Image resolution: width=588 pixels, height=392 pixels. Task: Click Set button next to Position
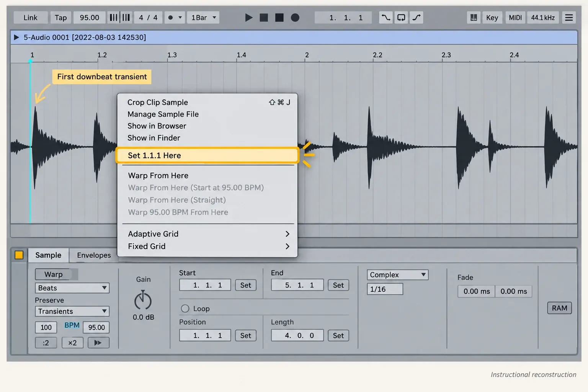(x=246, y=336)
